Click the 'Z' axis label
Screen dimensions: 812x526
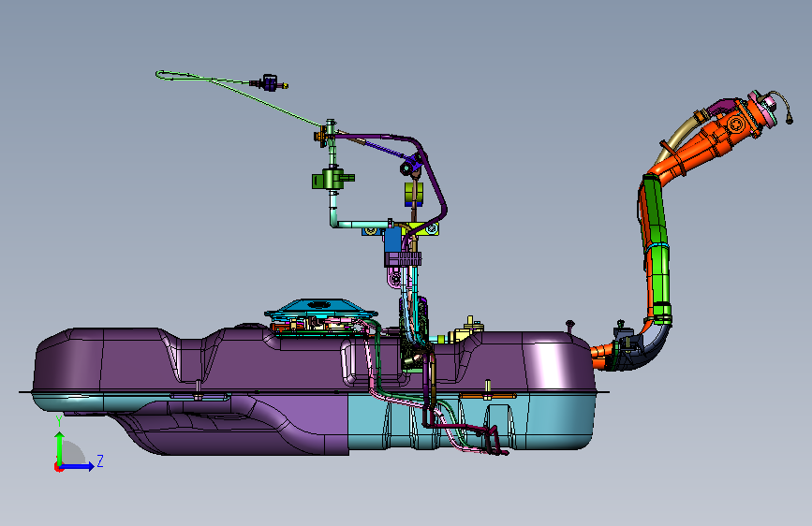pos(100,460)
